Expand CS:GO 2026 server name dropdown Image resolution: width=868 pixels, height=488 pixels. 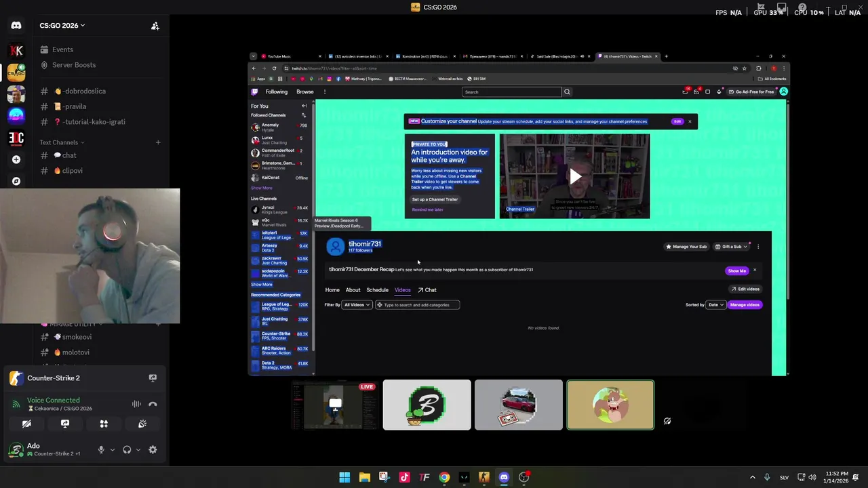click(x=62, y=26)
